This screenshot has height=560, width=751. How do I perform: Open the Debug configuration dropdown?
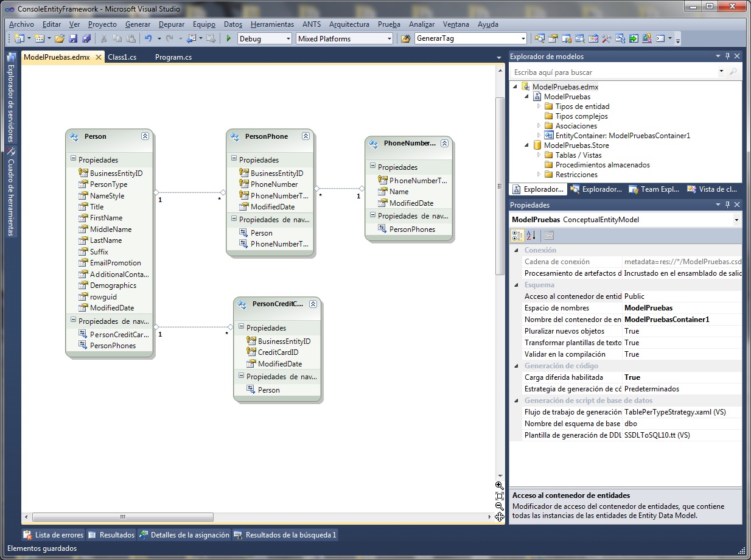point(288,38)
